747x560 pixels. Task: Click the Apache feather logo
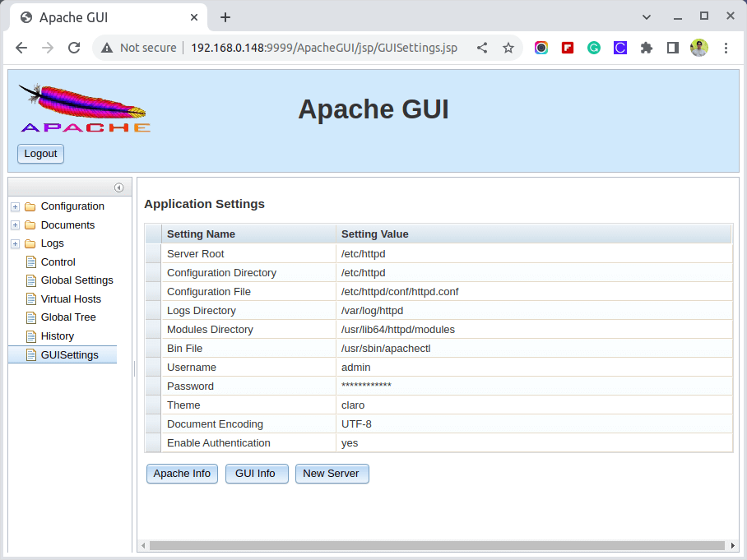85,108
